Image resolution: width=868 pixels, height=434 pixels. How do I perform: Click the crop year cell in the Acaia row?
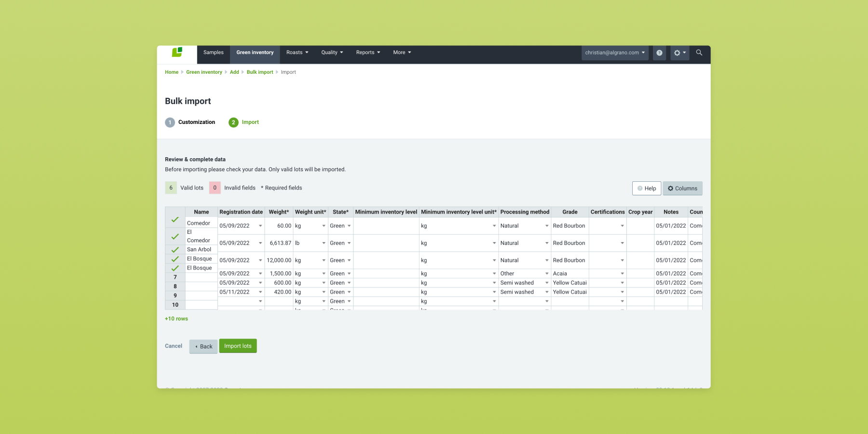[640, 274]
